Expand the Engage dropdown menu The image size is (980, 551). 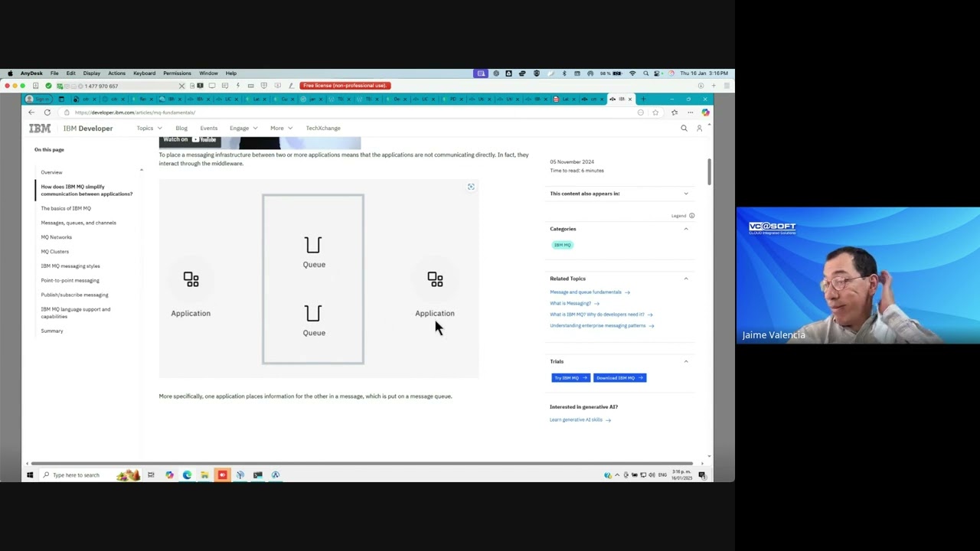pos(243,128)
